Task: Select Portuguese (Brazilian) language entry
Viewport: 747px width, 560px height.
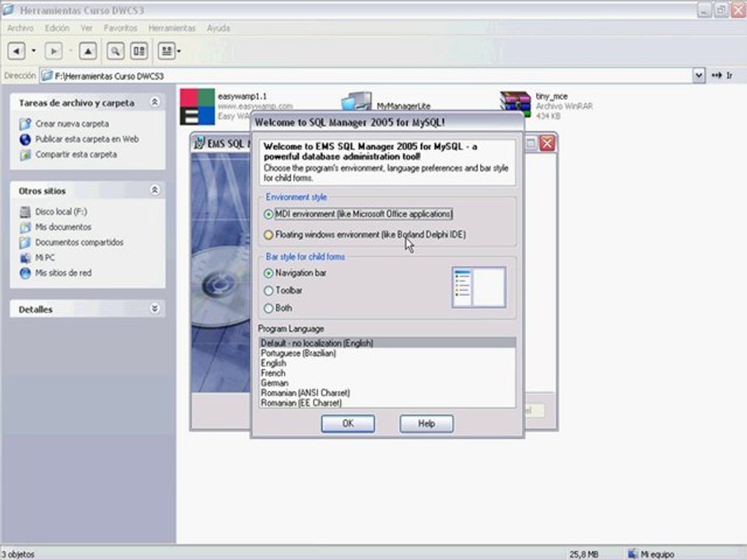Action: [x=387, y=353]
